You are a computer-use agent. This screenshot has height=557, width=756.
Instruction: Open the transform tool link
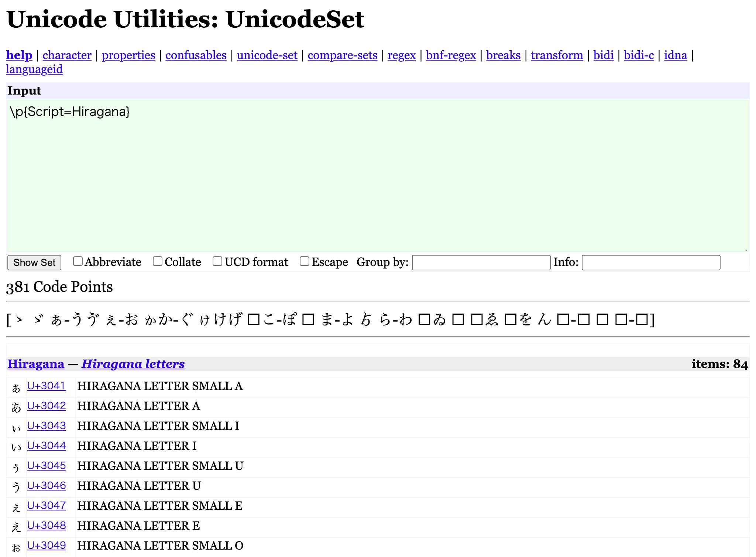tap(557, 55)
